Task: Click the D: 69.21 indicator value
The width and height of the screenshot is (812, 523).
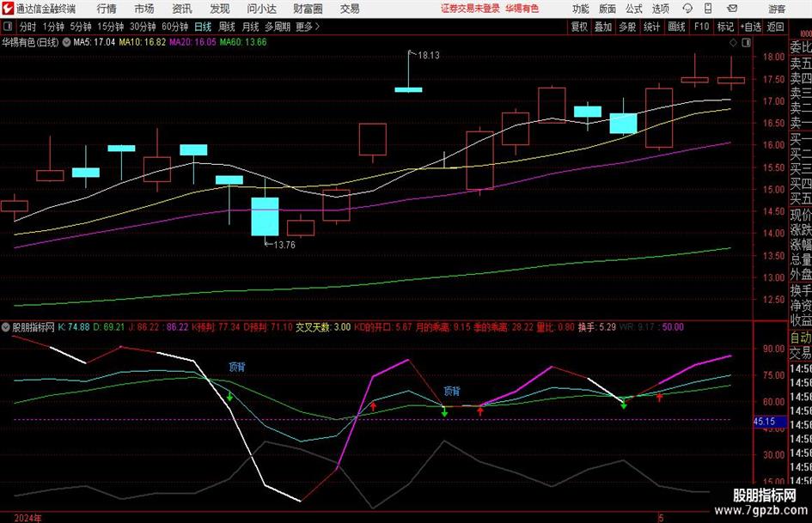Action: (x=109, y=327)
